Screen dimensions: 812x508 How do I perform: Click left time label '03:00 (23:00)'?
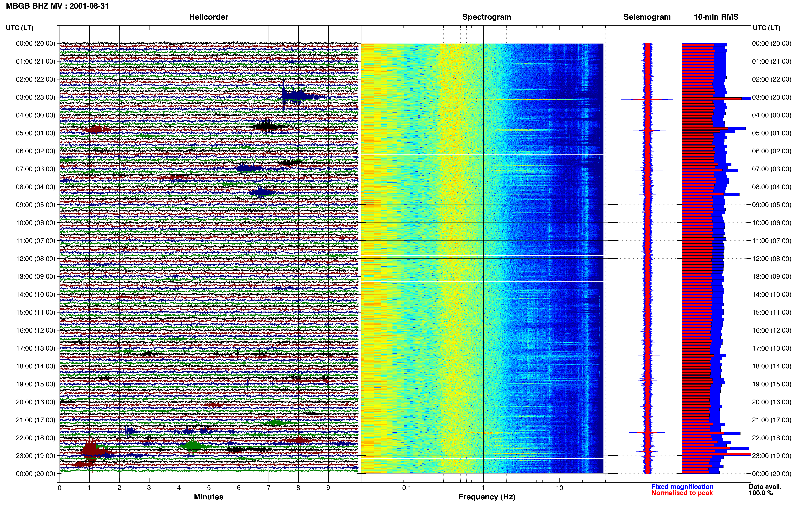(36, 97)
